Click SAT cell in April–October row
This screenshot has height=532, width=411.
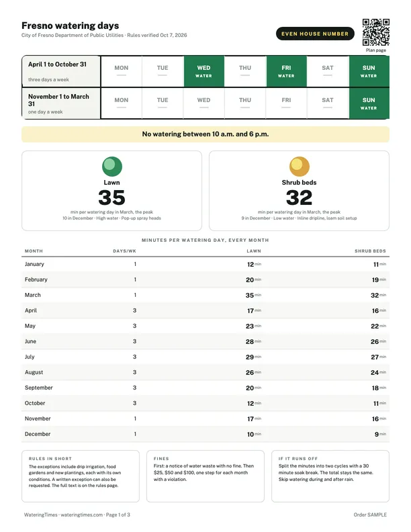(x=328, y=71)
